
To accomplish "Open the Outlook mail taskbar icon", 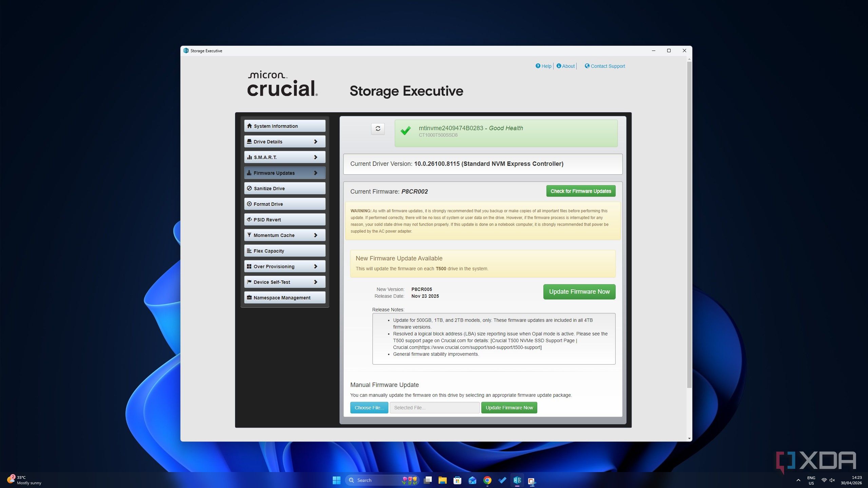I will pos(472,480).
